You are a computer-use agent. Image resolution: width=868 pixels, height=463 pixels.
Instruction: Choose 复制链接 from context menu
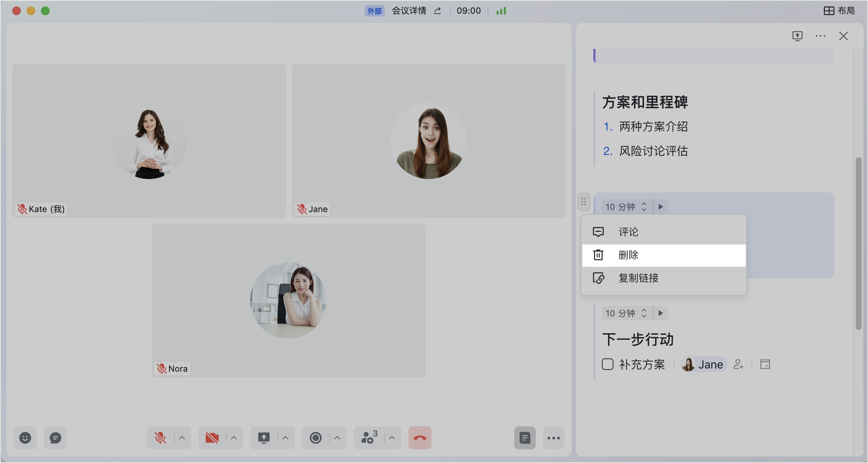[664, 278]
